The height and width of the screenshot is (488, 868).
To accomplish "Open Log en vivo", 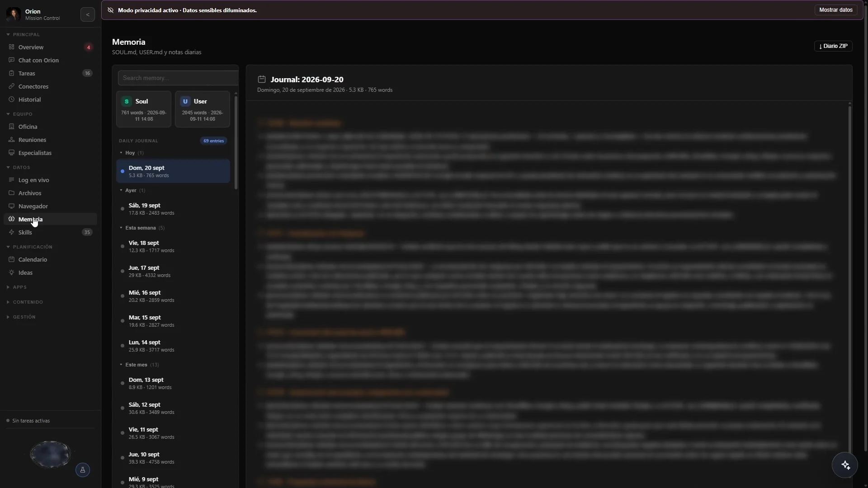I will (x=50, y=180).
